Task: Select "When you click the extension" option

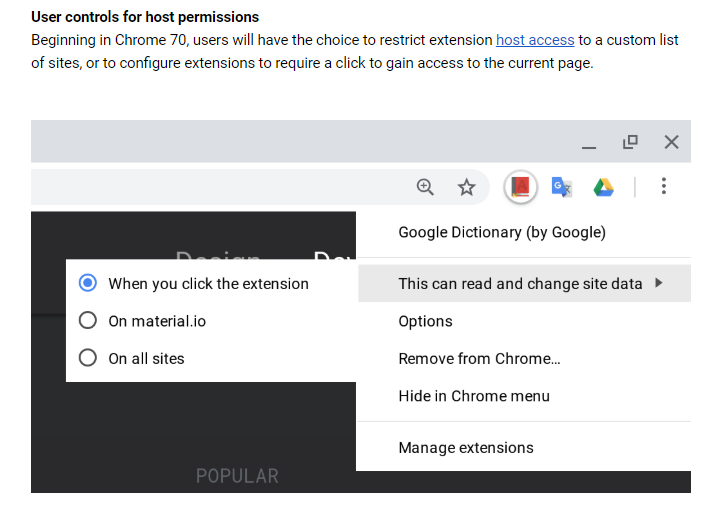Action: tap(88, 283)
